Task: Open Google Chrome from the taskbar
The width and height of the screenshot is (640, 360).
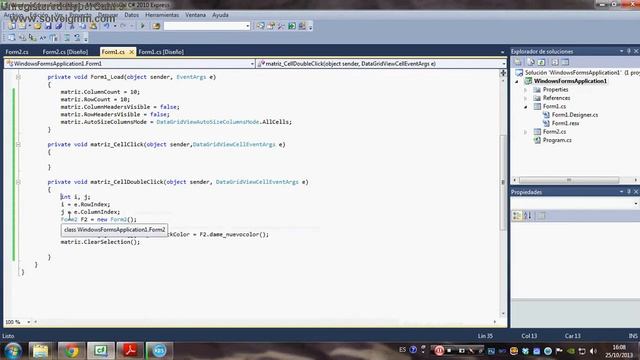Action: 71,351
